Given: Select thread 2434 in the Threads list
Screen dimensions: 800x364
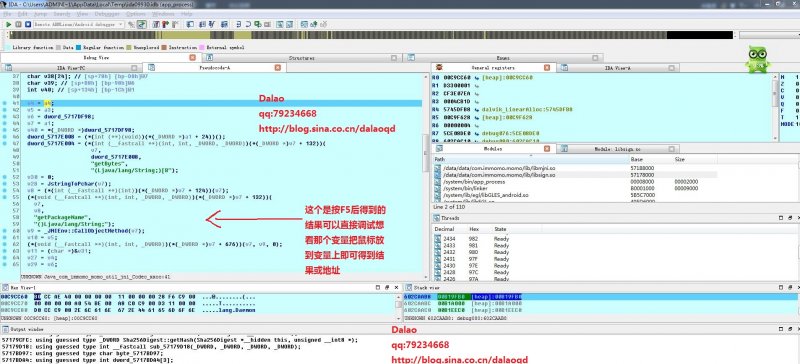Looking at the screenshot, I should [x=448, y=239].
